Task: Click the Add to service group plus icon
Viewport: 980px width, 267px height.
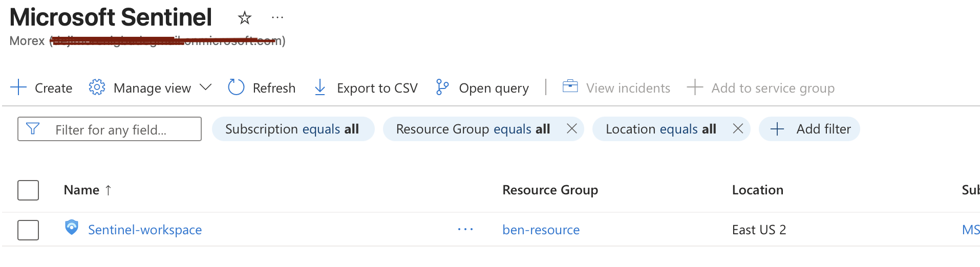Action: (x=695, y=87)
